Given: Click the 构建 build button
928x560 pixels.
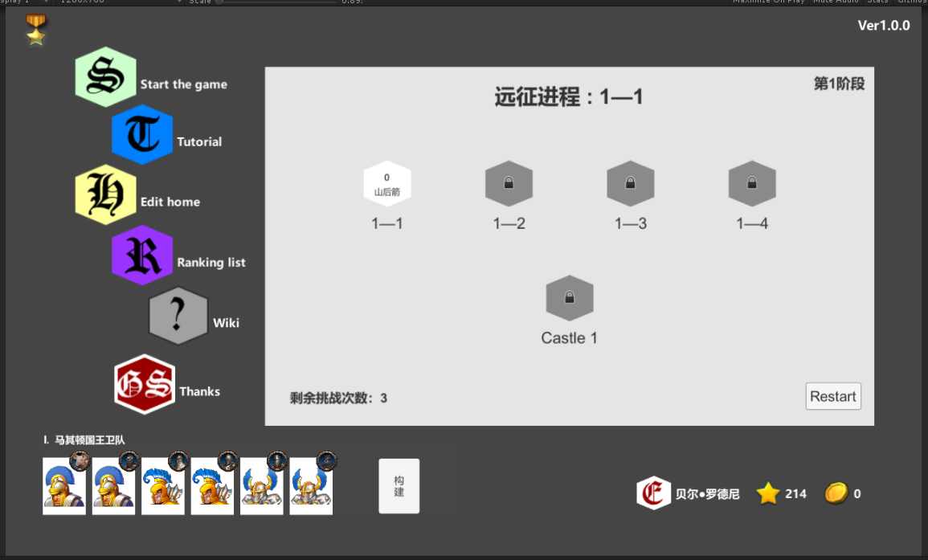Looking at the screenshot, I should point(399,486).
